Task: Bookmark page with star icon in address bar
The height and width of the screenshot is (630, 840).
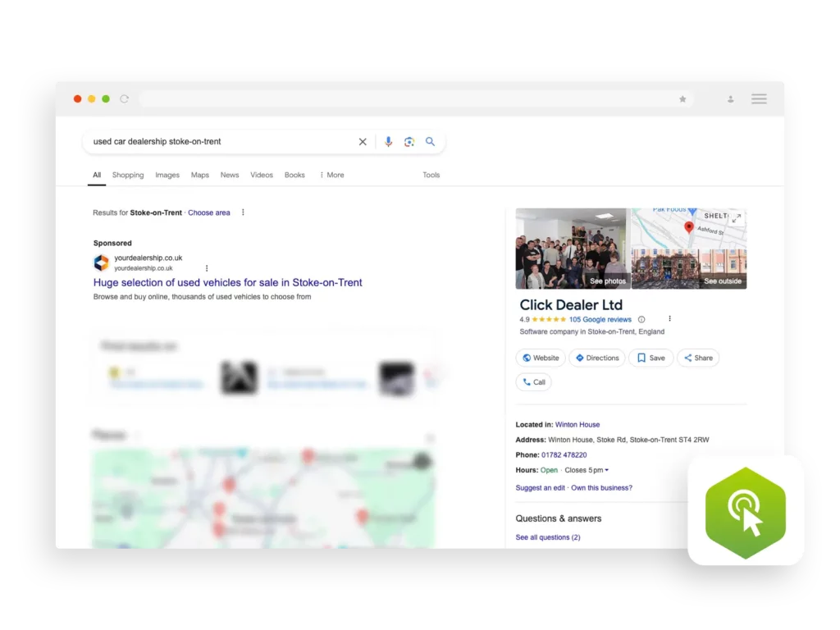Action: click(x=682, y=99)
